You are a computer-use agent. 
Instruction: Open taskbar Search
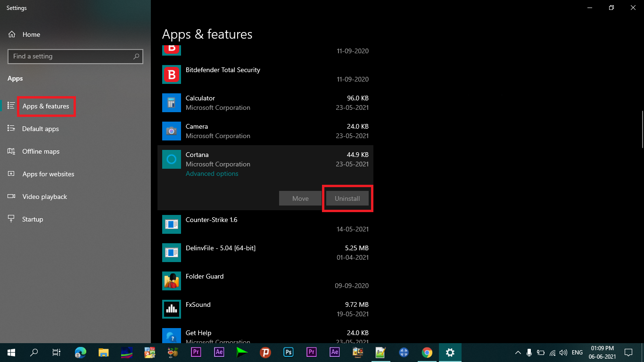pos(34,352)
